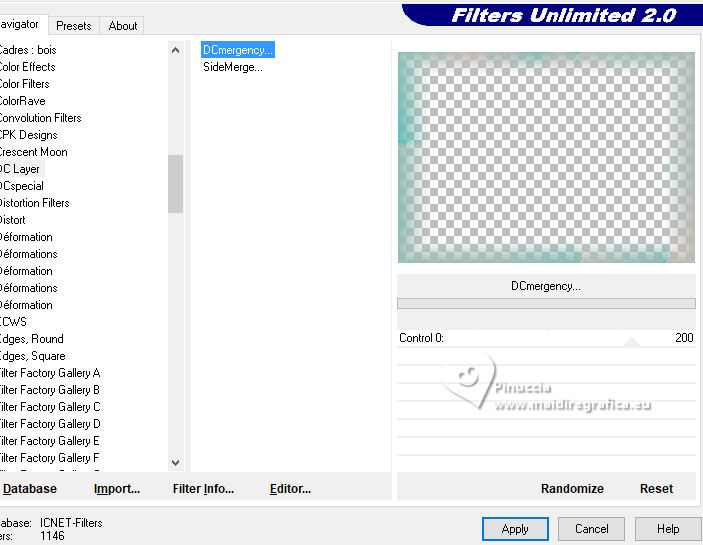
Task: Click the Cancel button
Action: click(591, 529)
